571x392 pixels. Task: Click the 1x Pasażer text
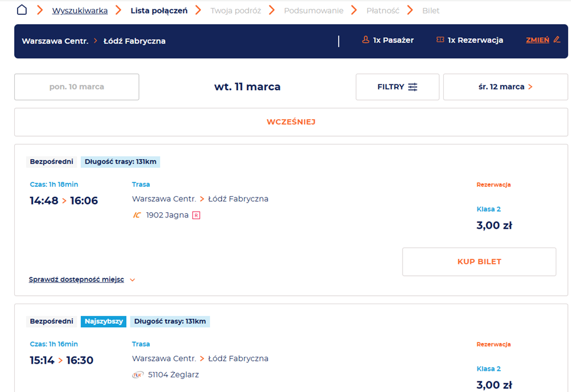[x=393, y=40]
